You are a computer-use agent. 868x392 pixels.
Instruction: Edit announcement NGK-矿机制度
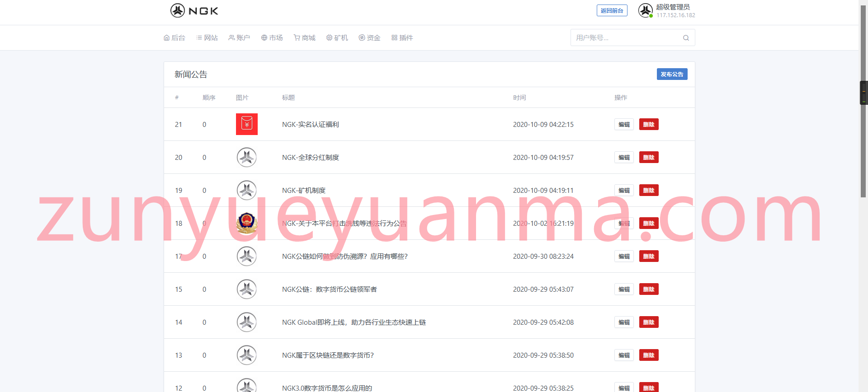624,190
